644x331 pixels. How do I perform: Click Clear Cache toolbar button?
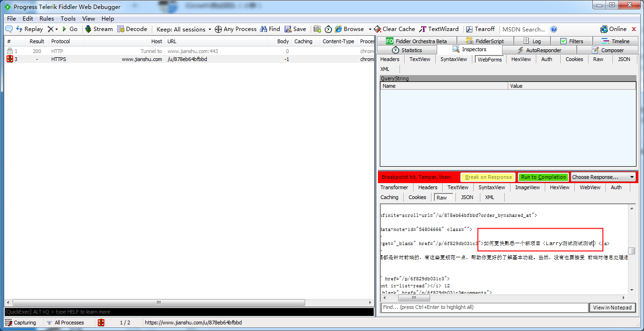tap(395, 29)
